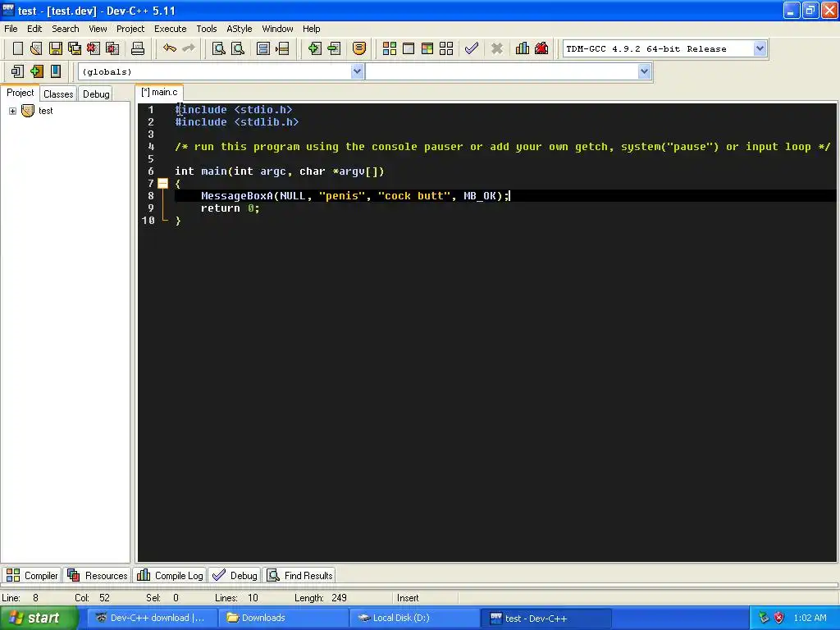
Task: Collapse the code fold at line 7
Action: [x=163, y=184]
